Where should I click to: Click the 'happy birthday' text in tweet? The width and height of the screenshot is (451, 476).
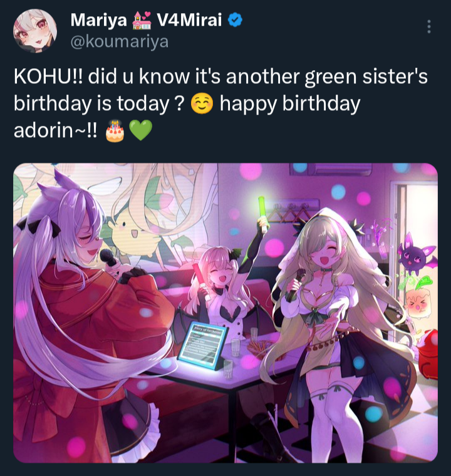click(x=290, y=104)
